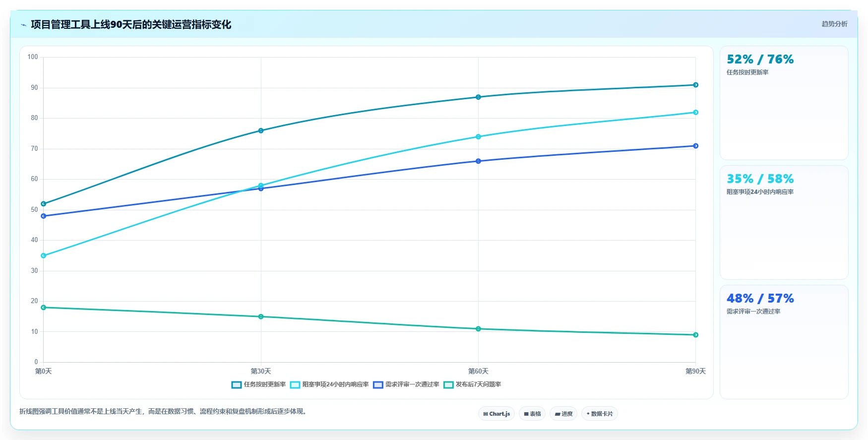This screenshot has width=868, height=440.
Task: Click the 48% / 57% card value
Action: pyautogui.click(x=760, y=299)
